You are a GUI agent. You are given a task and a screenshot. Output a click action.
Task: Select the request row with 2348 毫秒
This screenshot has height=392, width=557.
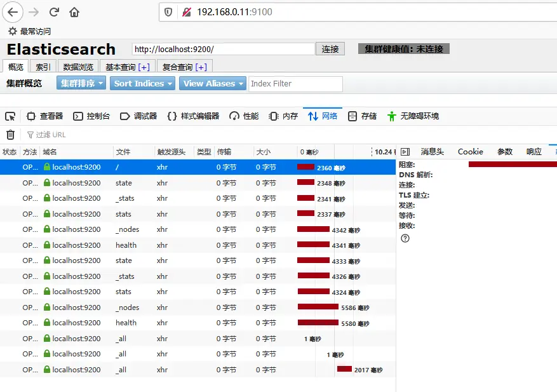coord(198,183)
